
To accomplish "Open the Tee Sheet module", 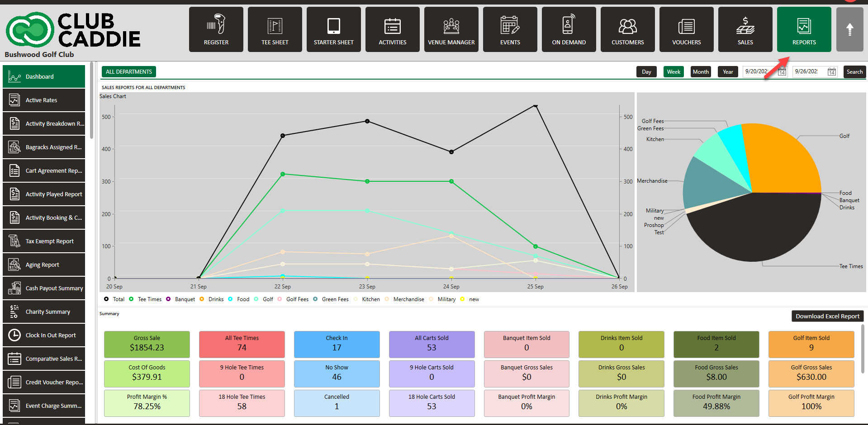I will coord(275,29).
